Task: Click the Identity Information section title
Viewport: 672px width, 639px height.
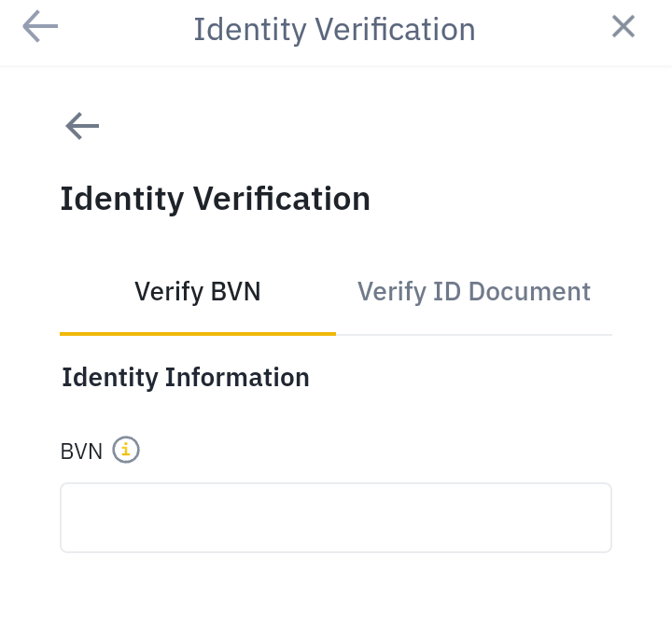Action: [186, 377]
